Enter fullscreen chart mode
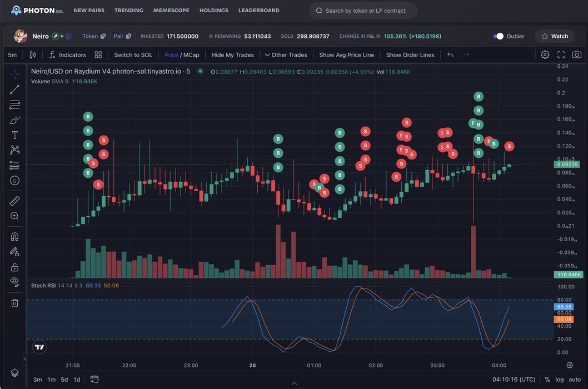588x389 pixels. pos(561,54)
